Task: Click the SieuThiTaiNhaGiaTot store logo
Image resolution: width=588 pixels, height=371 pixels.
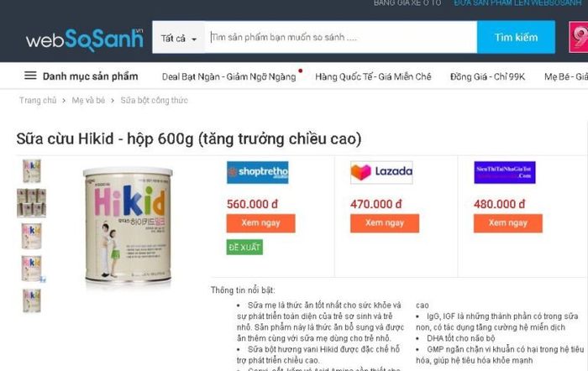Action: pos(505,172)
